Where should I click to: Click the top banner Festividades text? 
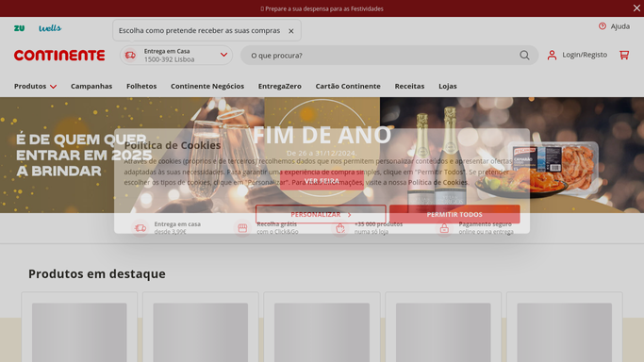(322, 8)
